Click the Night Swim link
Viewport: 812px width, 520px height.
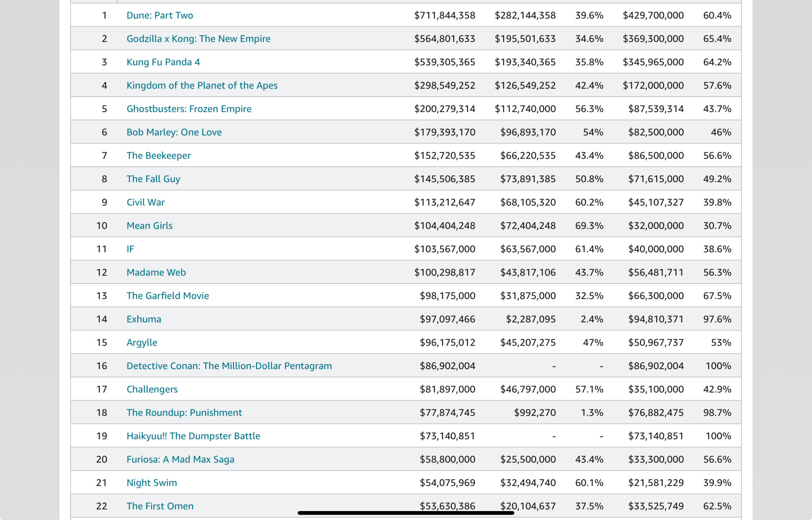pos(151,483)
